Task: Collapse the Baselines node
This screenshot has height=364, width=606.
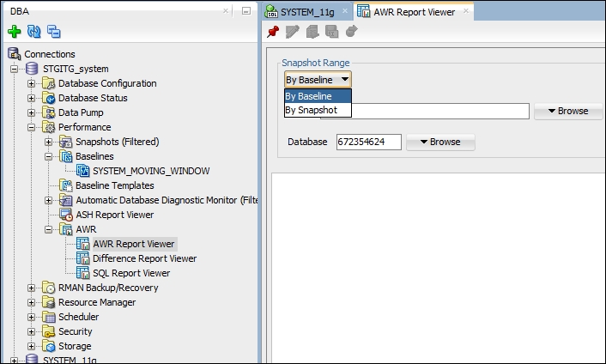Action: (x=48, y=156)
